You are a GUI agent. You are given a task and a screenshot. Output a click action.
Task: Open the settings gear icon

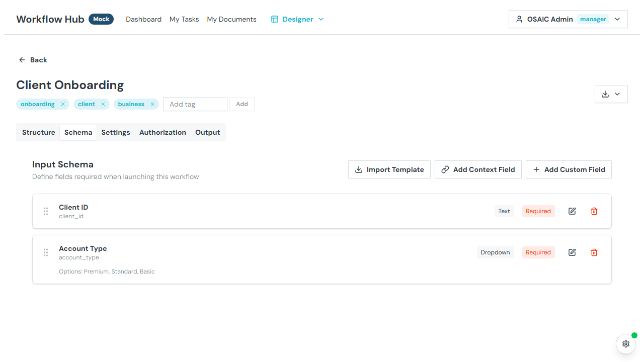point(626,344)
